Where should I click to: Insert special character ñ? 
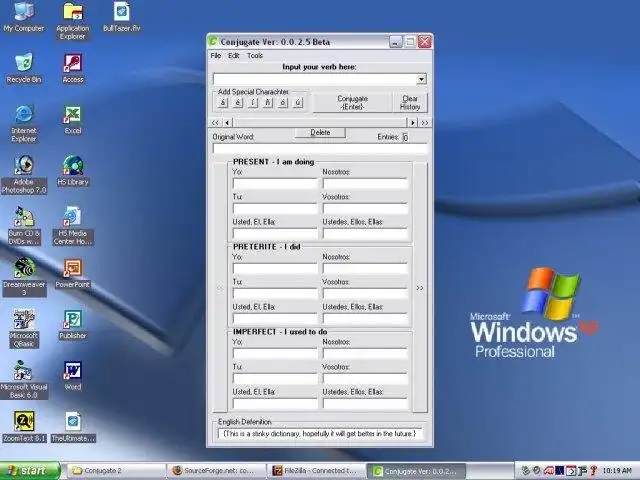pyautogui.click(x=268, y=103)
